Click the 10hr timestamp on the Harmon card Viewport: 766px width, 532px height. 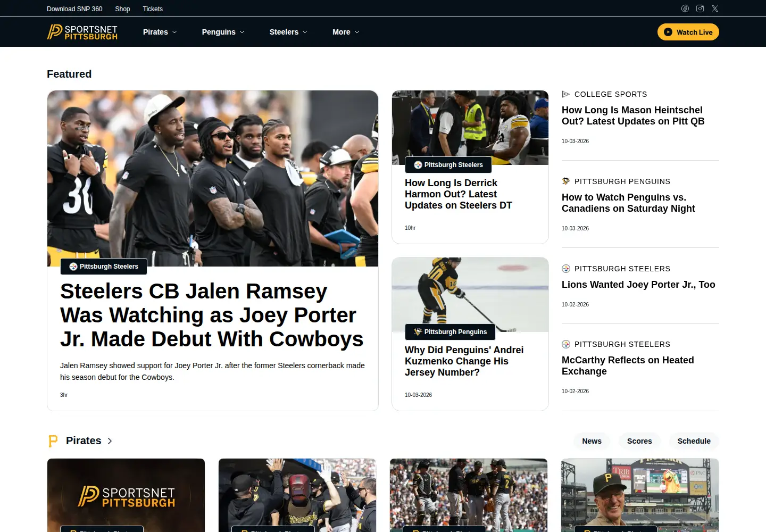coord(410,228)
